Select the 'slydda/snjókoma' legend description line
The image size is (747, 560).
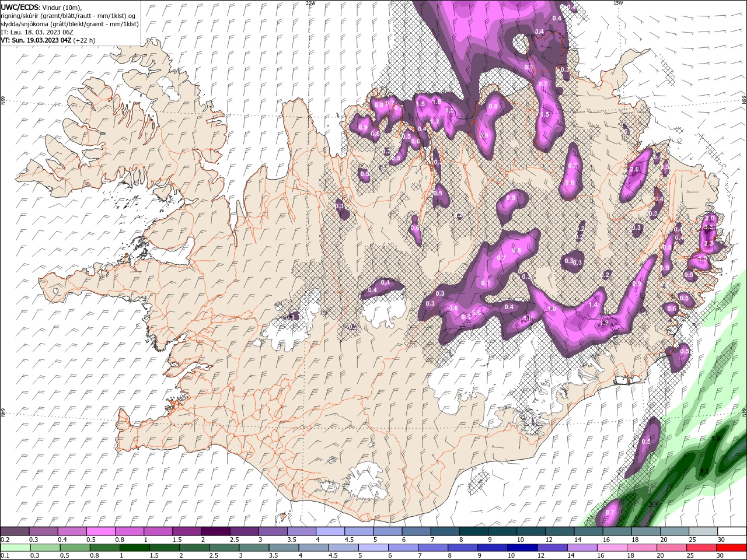69,24
